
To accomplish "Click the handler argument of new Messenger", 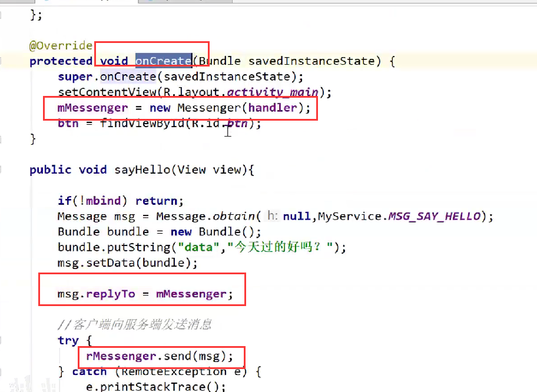I will (273, 108).
